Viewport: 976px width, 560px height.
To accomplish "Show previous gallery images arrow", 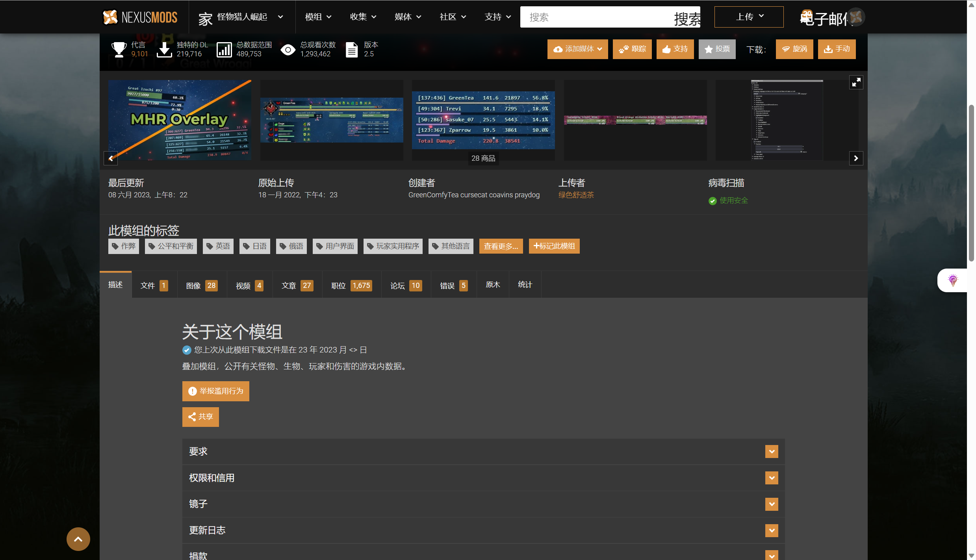I will coord(111,158).
